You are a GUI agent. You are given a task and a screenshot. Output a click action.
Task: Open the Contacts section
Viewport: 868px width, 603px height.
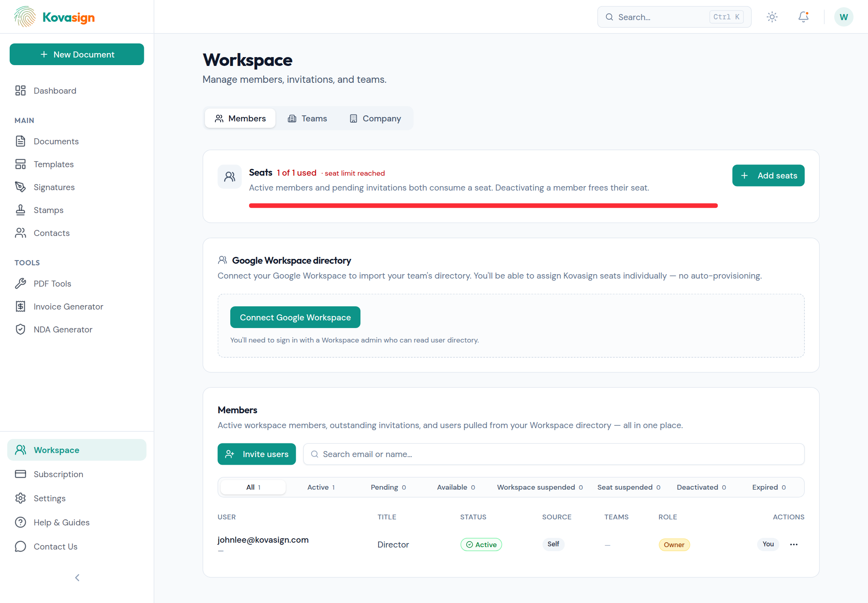pos(77,233)
